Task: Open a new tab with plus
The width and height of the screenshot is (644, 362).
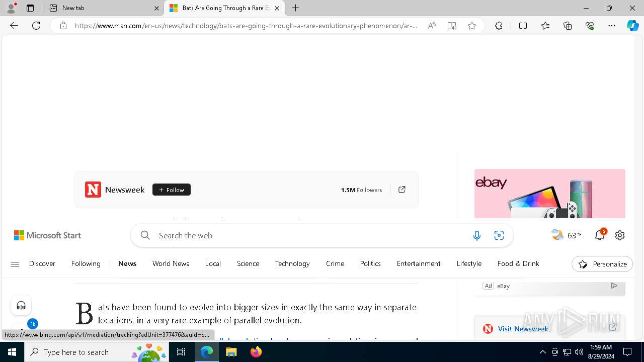Action: click(296, 8)
